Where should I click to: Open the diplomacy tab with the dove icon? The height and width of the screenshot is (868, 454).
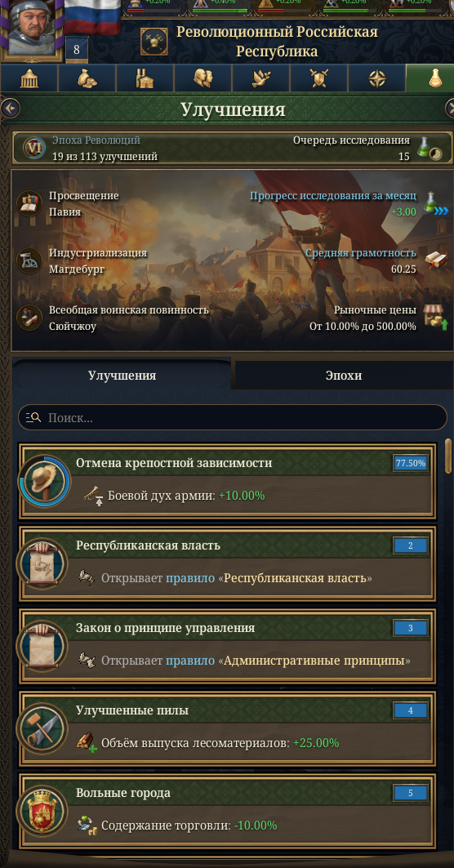[261, 78]
